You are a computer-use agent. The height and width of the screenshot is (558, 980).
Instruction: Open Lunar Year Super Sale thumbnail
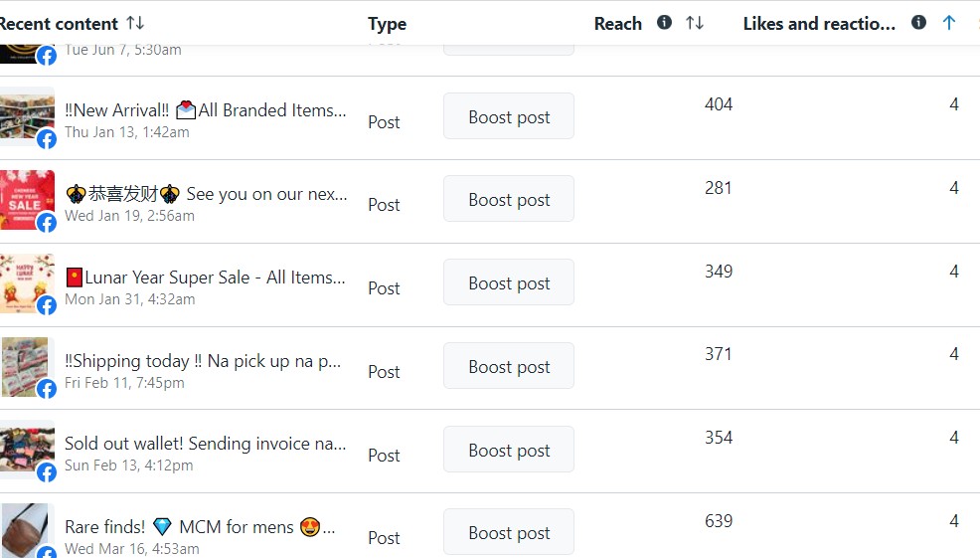point(24,279)
